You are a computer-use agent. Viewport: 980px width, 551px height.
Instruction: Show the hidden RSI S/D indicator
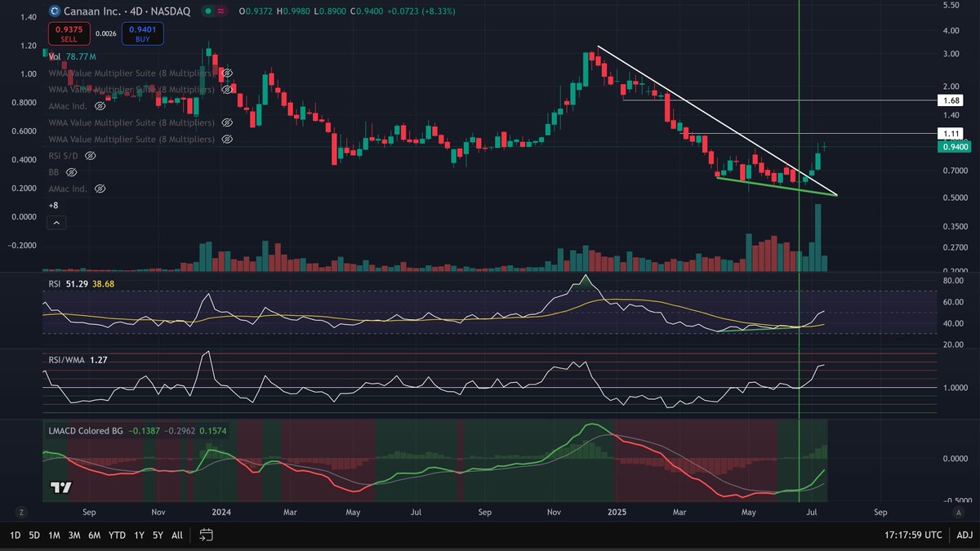point(91,155)
